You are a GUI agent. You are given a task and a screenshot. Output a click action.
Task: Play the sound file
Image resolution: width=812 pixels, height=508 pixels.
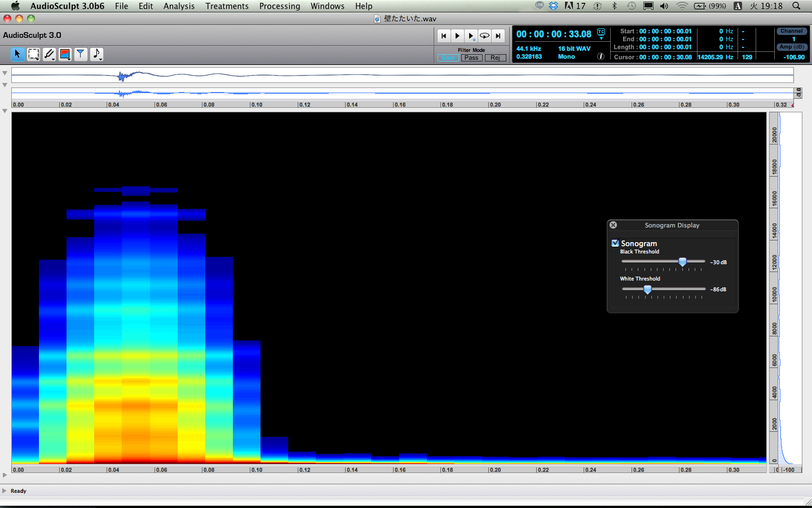pyautogui.click(x=457, y=36)
